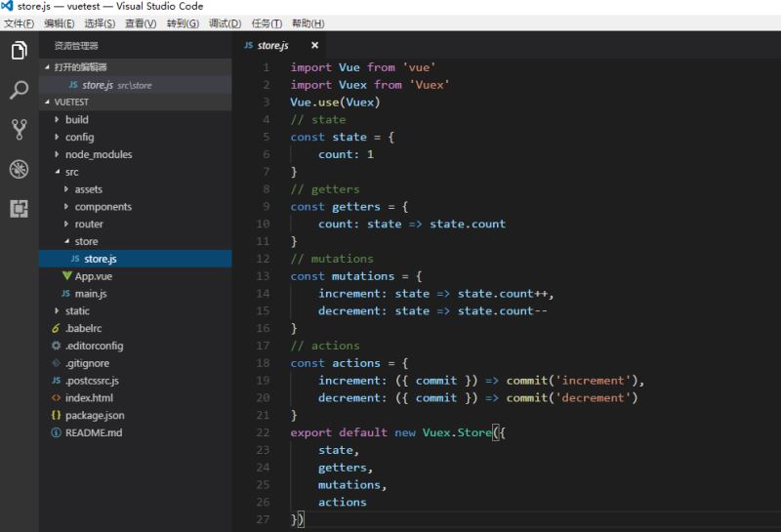Viewport: 781px width, 532px height.
Task: Open README.md in the explorer
Action: 136,432
